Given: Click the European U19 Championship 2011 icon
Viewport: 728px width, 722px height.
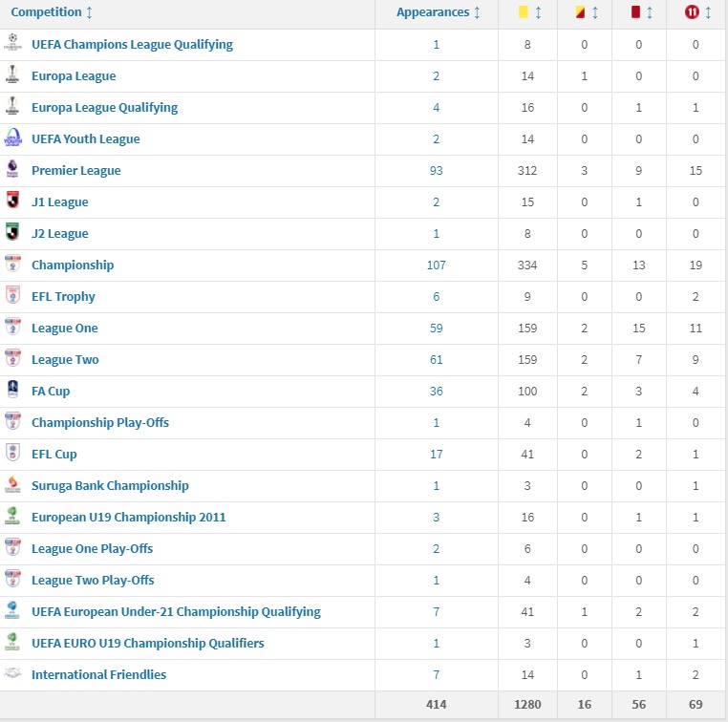Looking at the screenshot, I should (x=12, y=516).
